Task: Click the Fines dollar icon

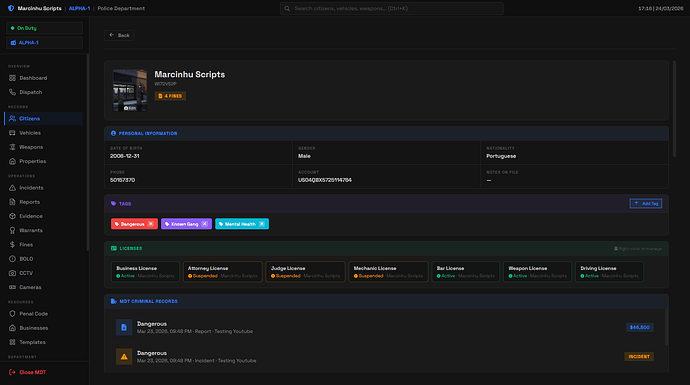Action: tap(12, 245)
